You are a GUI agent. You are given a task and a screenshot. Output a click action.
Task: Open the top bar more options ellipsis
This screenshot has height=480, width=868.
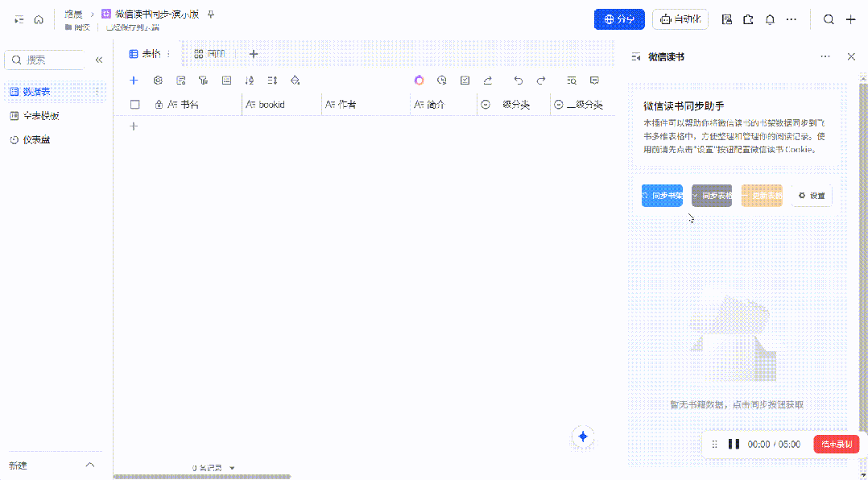point(792,19)
